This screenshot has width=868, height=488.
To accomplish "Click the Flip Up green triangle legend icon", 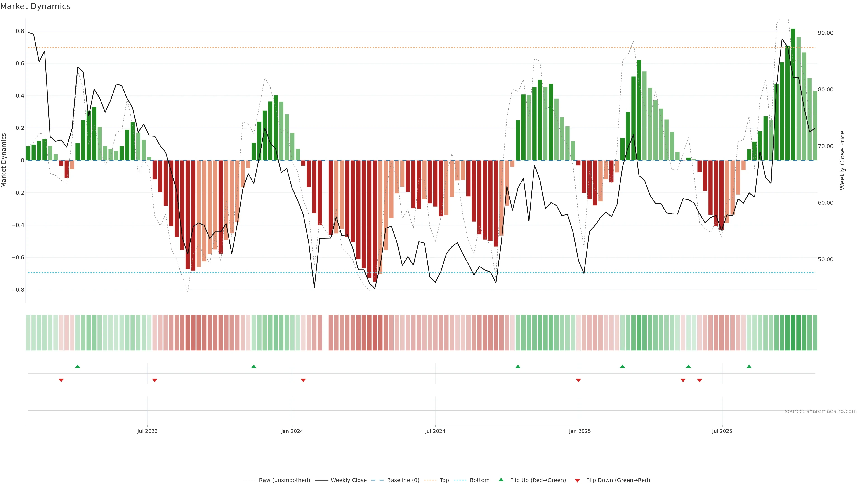I will (501, 480).
